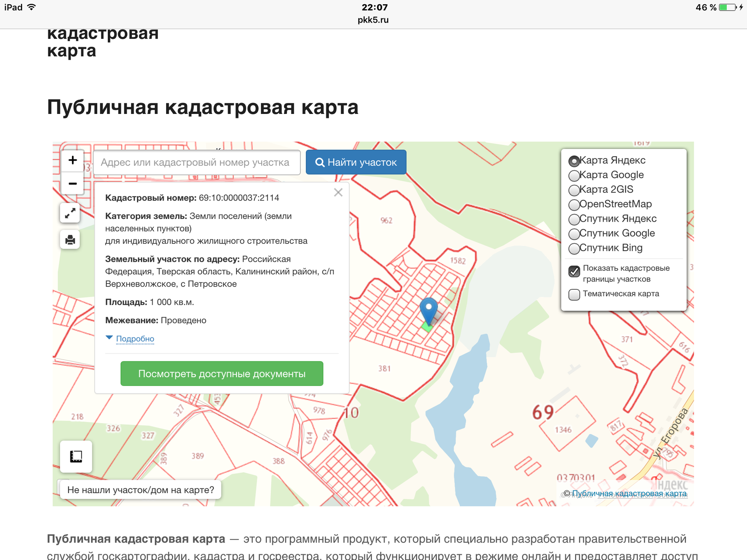Open the ruler measurement tool

pyautogui.click(x=76, y=456)
